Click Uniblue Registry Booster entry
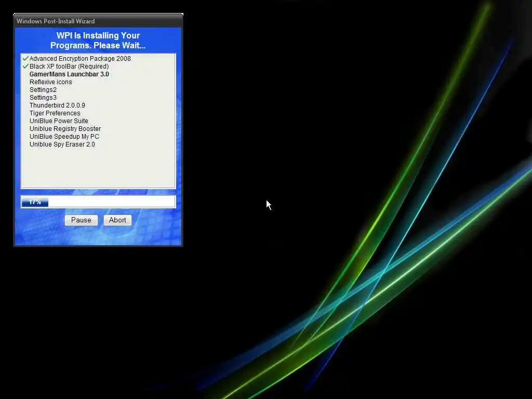 [x=65, y=129]
